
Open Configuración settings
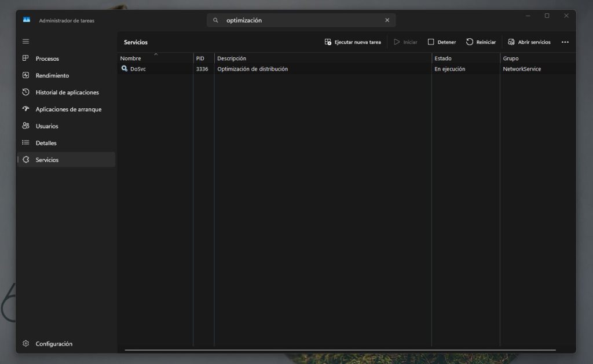tap(53, 344)
